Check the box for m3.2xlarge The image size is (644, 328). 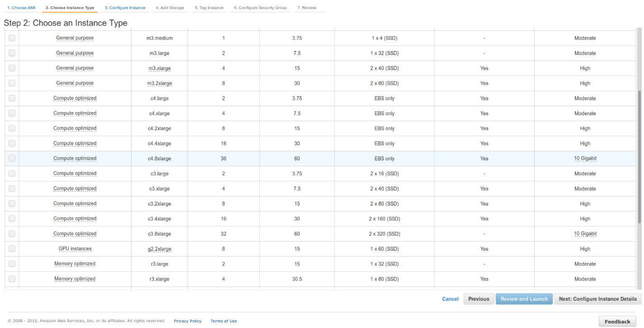coord(12,83)
